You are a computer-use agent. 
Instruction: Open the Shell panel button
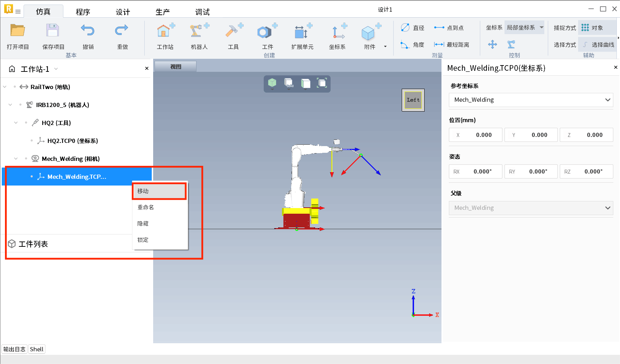coord(37,349)
